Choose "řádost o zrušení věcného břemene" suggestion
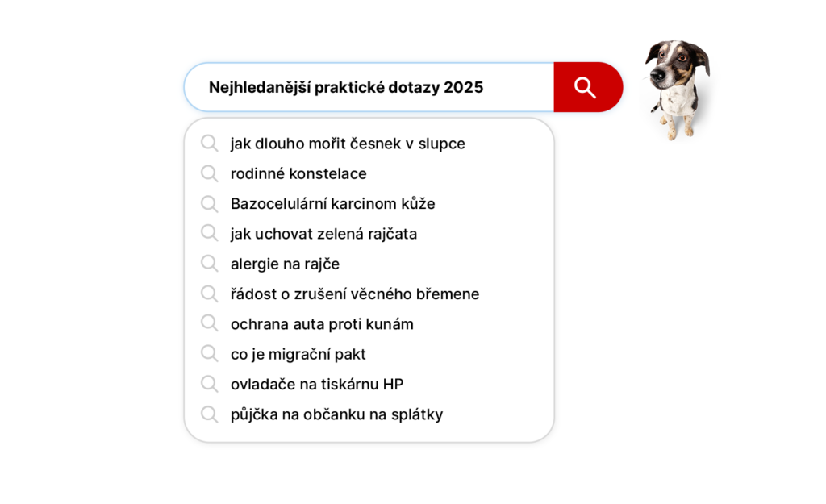This screenshot has width=826, height=504. click(x=355, y=294)
